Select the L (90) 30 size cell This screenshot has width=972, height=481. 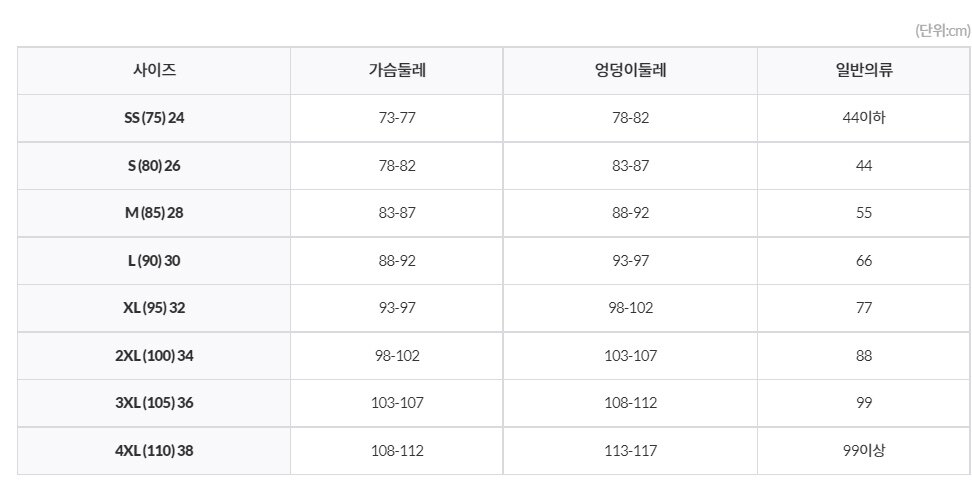[154, 260]
